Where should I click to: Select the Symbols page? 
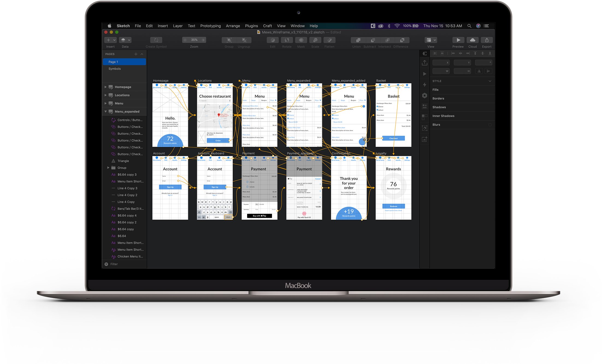pos(124,69)
